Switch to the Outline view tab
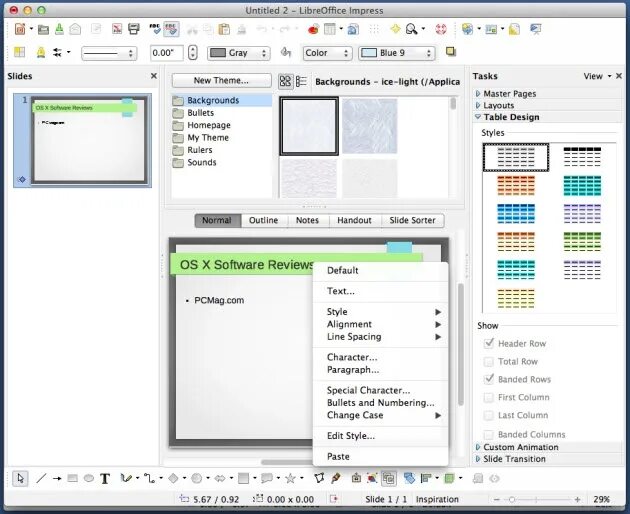This screenshot has width=630, height=514. click(264, 220)
